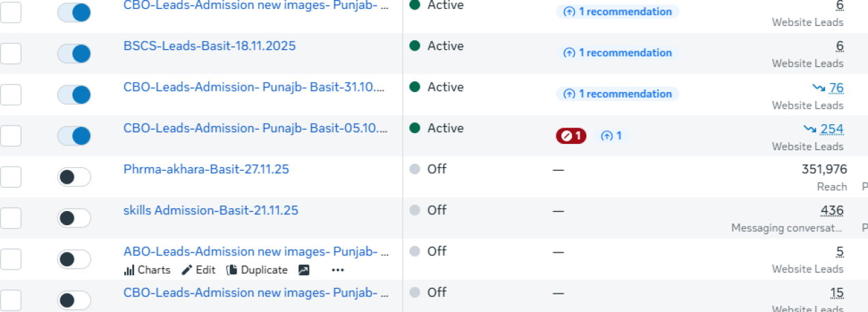Open the three-dot more options menu
The width and height of the screenshot is (868, 312).
(338, 270)
